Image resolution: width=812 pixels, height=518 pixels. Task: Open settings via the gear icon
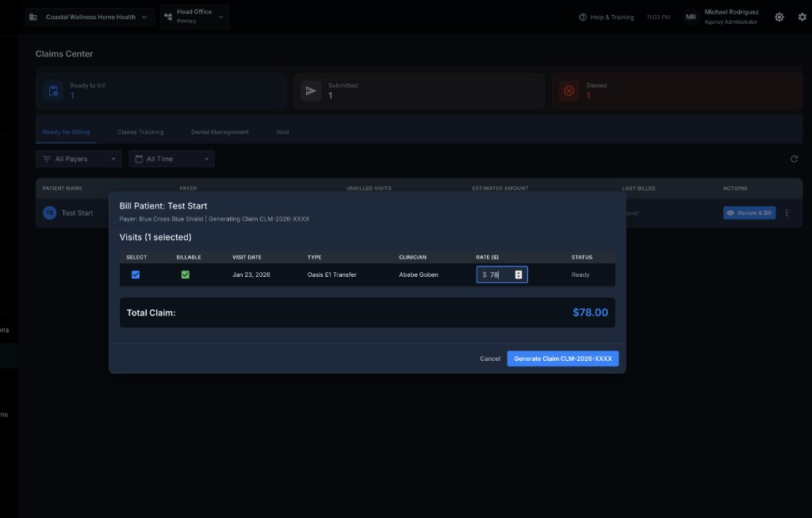[x=802, y=17]
